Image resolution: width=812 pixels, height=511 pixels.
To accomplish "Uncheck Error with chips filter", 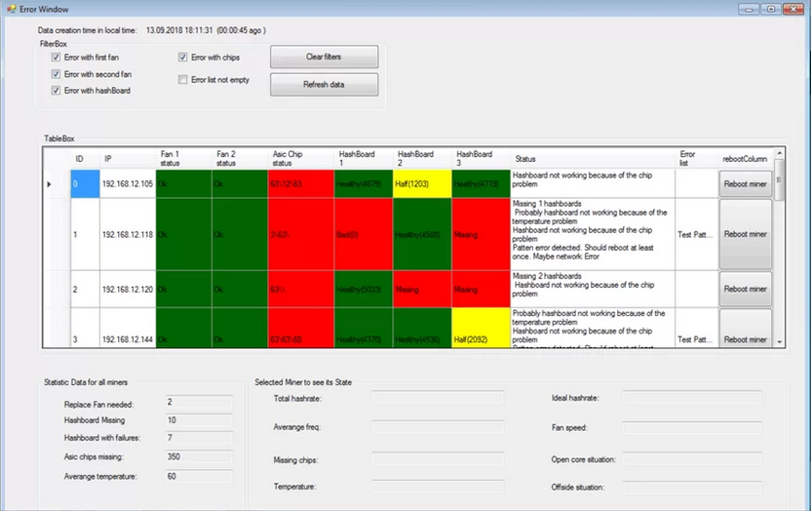I will 183,57.
